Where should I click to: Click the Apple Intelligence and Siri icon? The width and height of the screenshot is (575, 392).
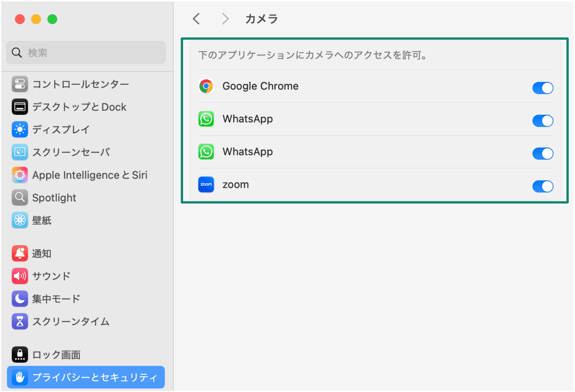pyautogui.click(x=20, y=175)
